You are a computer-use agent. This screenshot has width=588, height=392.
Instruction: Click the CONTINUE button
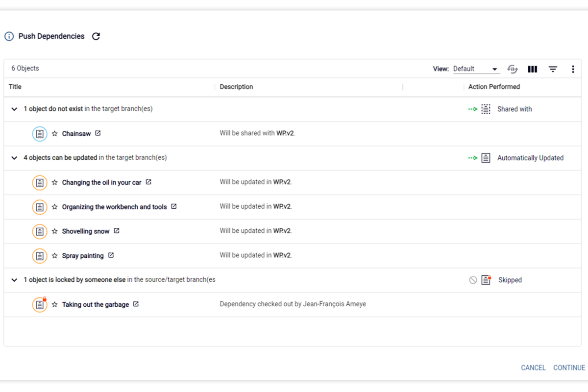[x=569, y=368]
